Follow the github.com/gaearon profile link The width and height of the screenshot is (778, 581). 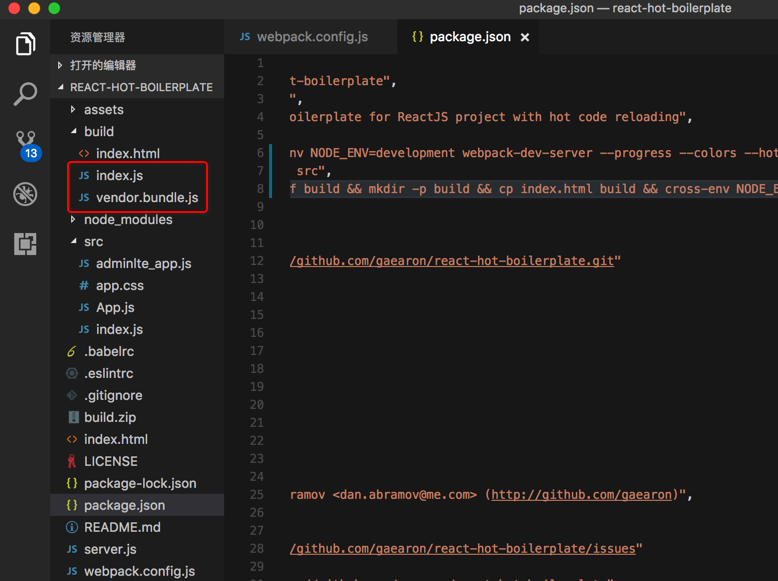(581, 495)
